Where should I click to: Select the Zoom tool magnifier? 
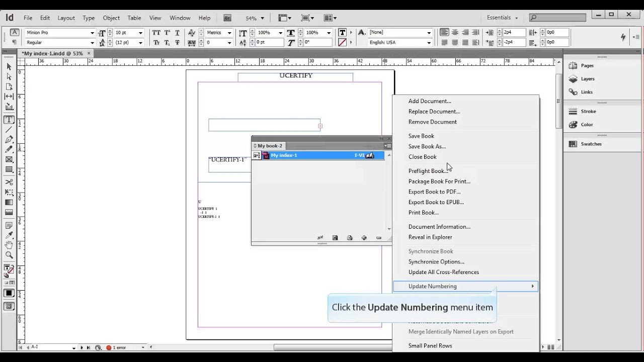[x=9, y=255]
